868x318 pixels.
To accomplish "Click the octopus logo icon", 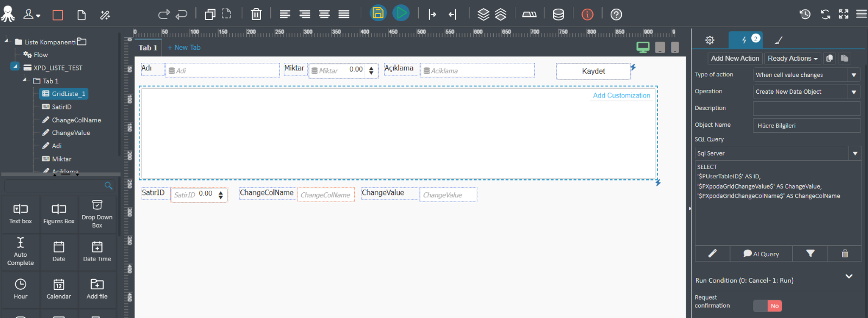I will [x=8, y=14].
